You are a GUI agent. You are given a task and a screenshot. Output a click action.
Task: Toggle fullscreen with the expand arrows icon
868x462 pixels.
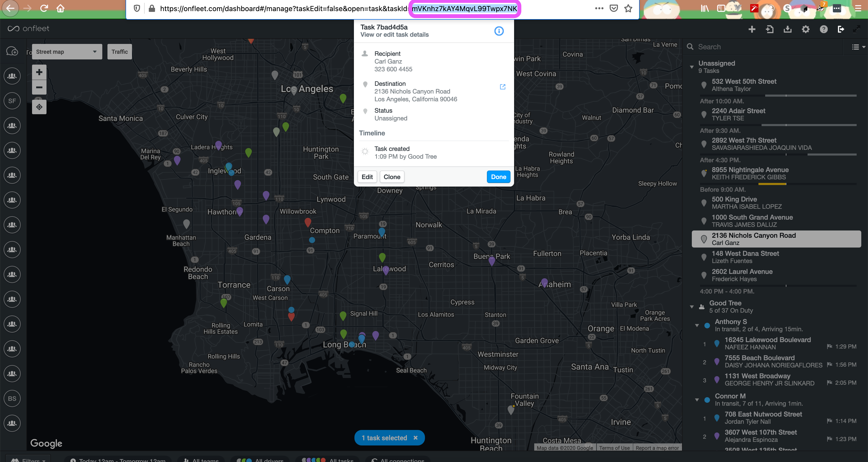pyautogui.click(x=856, y=29)
